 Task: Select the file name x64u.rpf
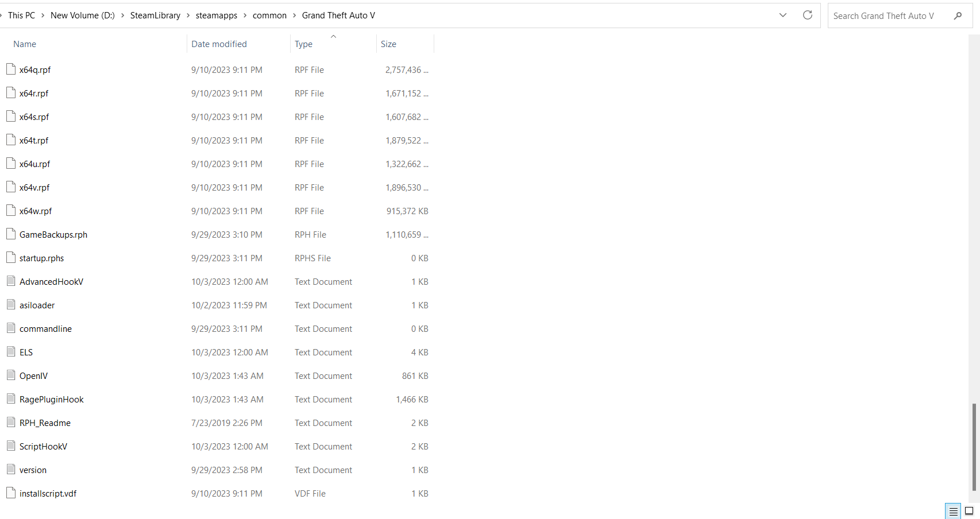pos(35,164)
